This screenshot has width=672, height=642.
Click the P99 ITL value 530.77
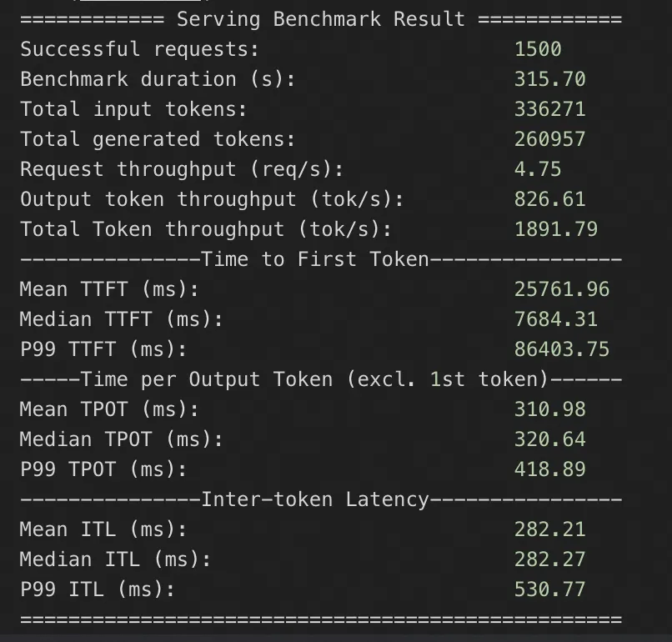click(549, 589)
